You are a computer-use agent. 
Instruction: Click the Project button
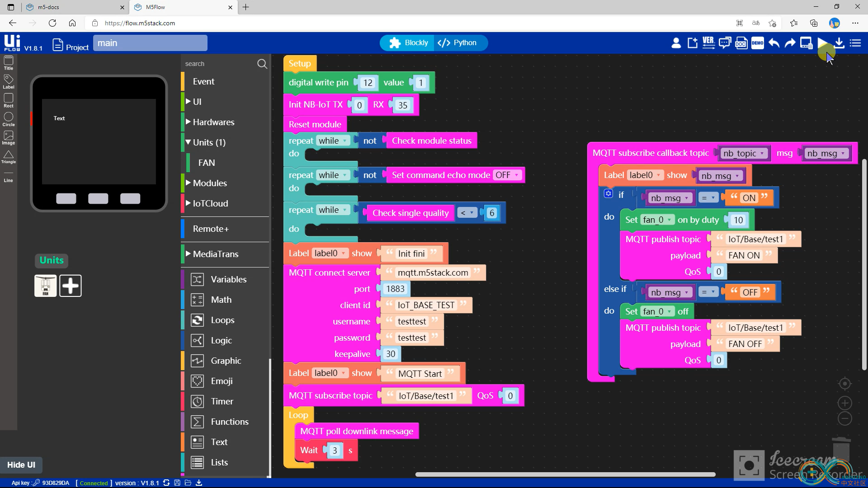pos(71,46)
